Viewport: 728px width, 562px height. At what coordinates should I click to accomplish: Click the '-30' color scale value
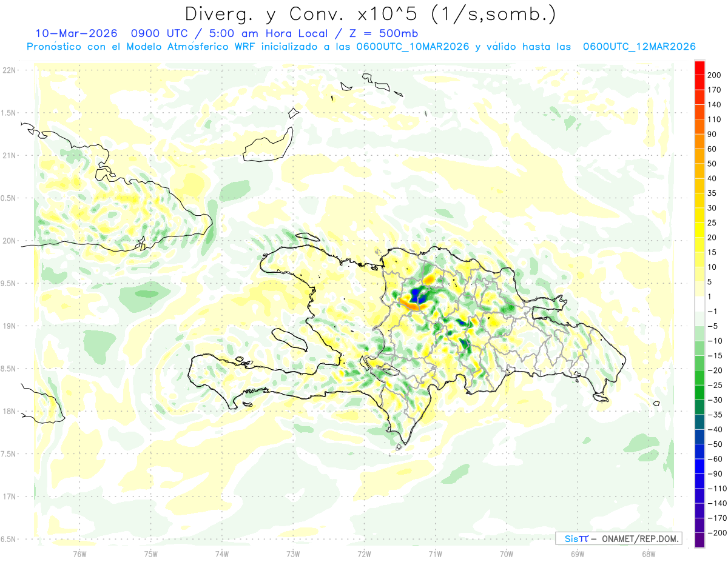[714, 400]
